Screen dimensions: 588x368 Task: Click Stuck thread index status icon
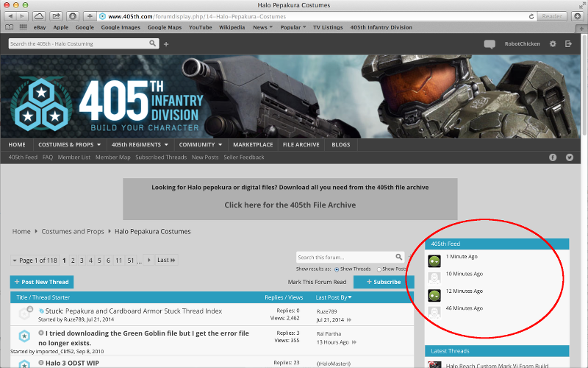[x=25, y=314]
